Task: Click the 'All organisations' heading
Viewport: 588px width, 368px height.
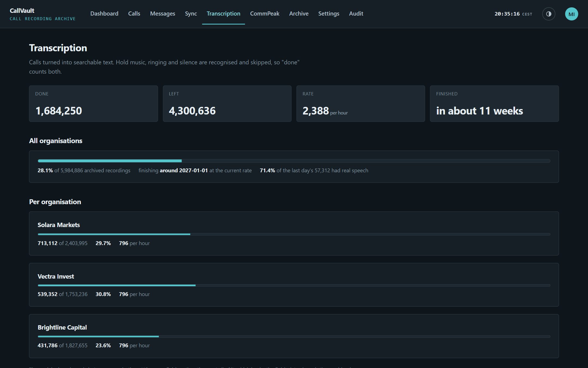Action: pos(56,141)
